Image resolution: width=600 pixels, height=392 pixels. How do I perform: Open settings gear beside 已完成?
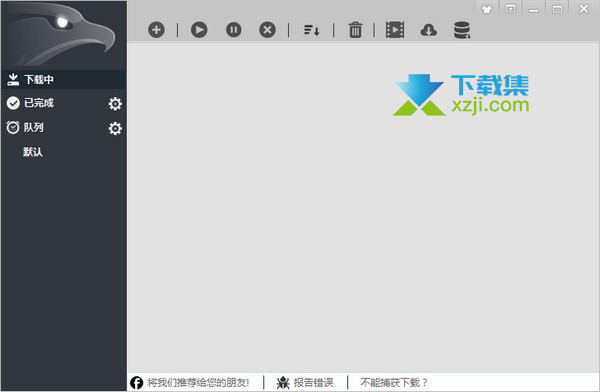click(115, 103)
